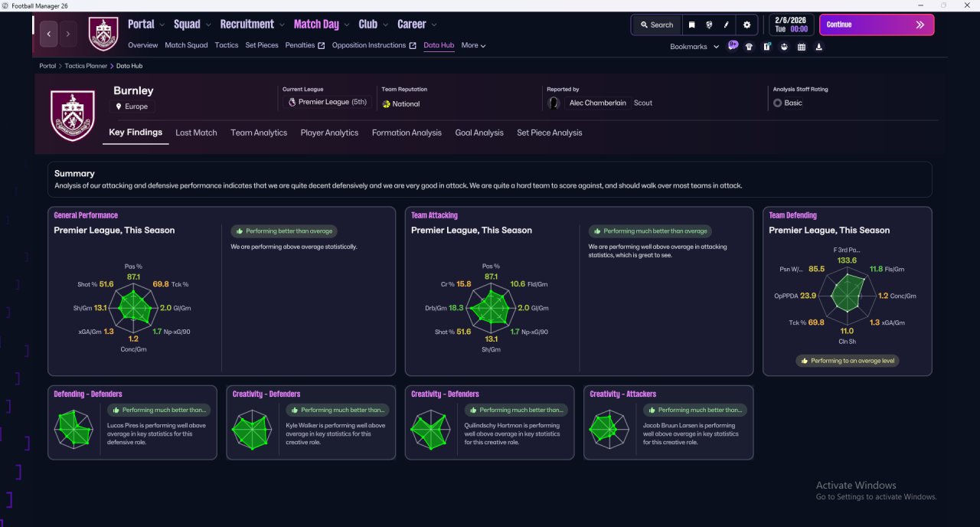Click the shirt bookmark icon

point(749,47)
